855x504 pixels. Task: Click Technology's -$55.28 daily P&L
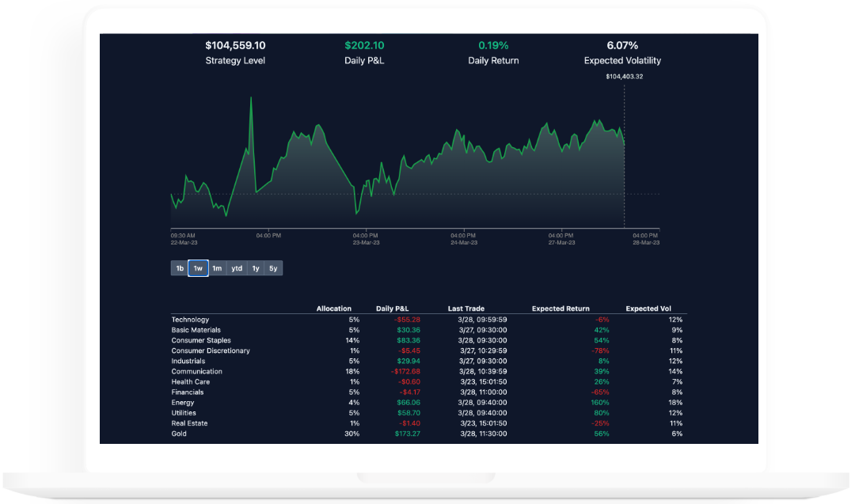point(408,320)
